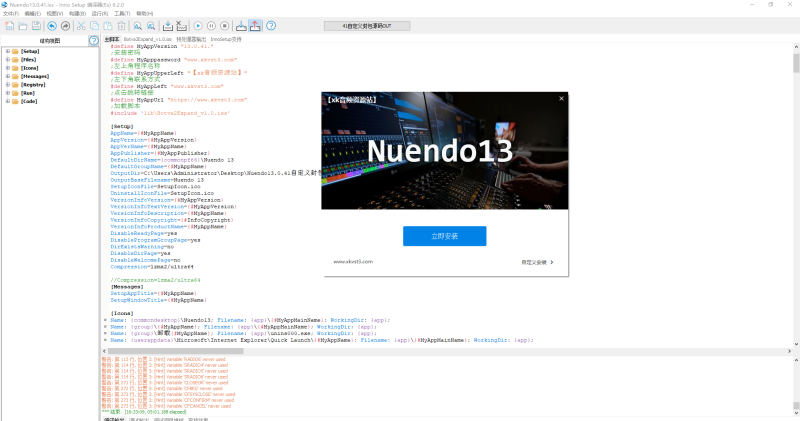Click the Compression=lzma2/ultra64 code line
Viewport: 800px width, 421px height.
click(152, 267)
